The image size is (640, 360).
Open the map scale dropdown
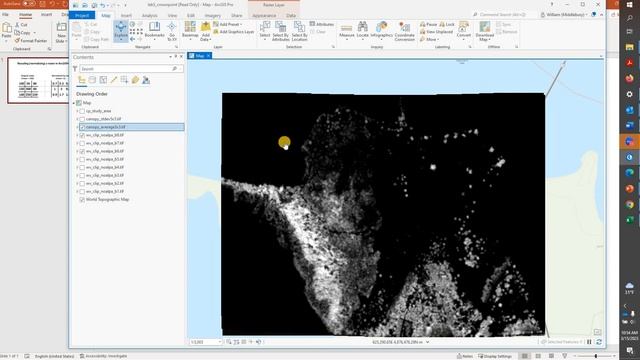pos(220,342)
